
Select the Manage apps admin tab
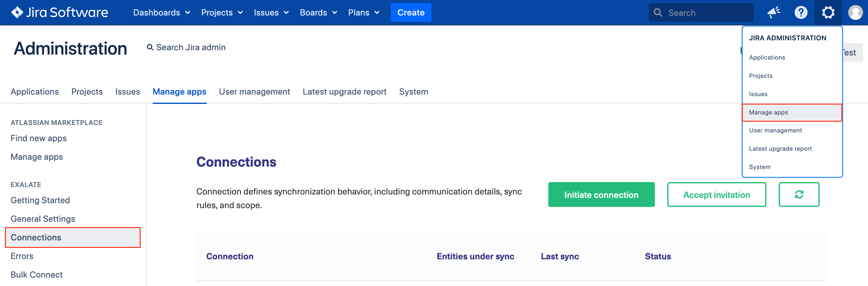pos(179,92)
